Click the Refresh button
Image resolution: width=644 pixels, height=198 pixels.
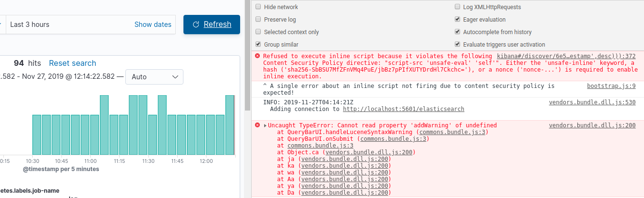(x=211, y=25)
